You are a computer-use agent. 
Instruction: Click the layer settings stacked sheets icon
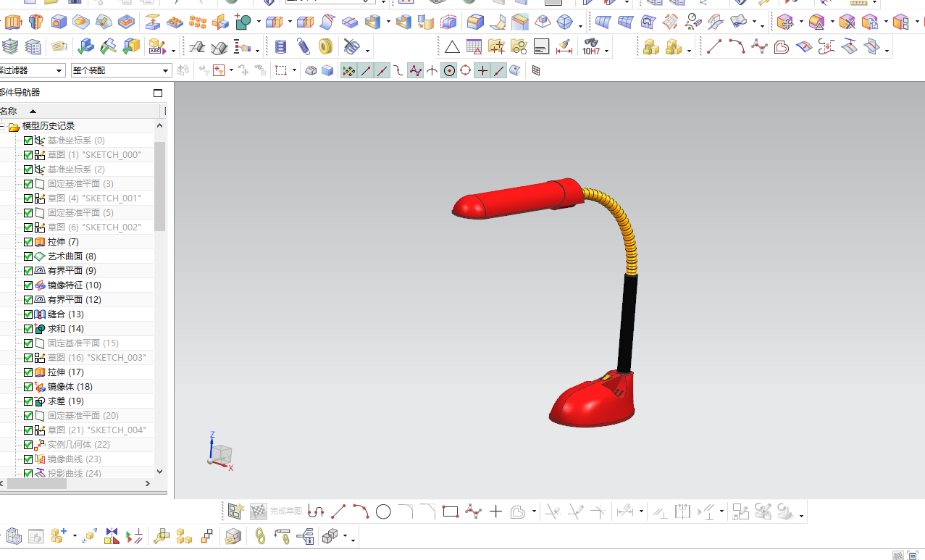[x=10, y=47]
